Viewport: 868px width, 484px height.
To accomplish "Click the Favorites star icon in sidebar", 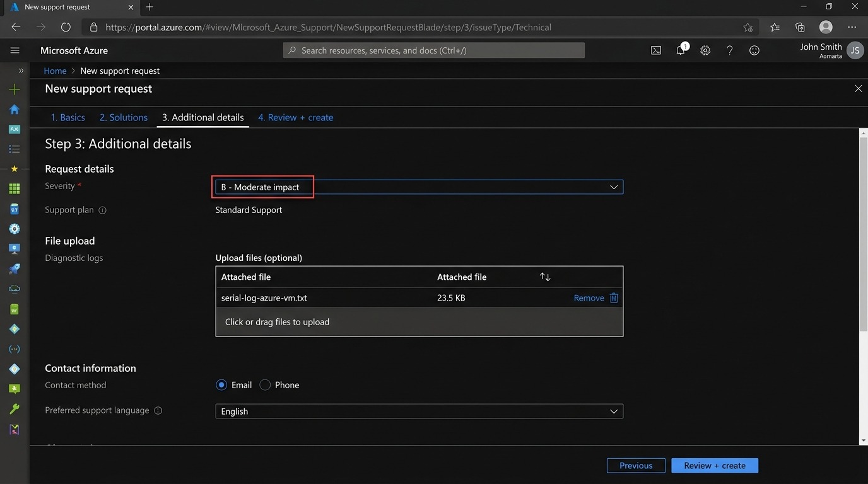I will click(15, 169).
